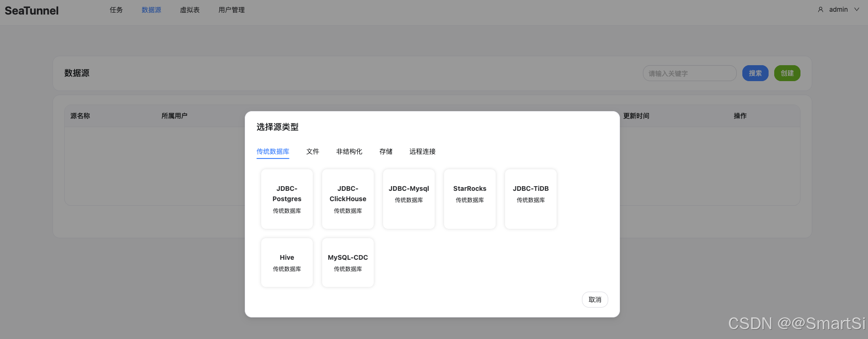Viewport: 868px width, 339px height.
Task: Select the JDBC-Postgres source card
Action: [x=287, y=199]
